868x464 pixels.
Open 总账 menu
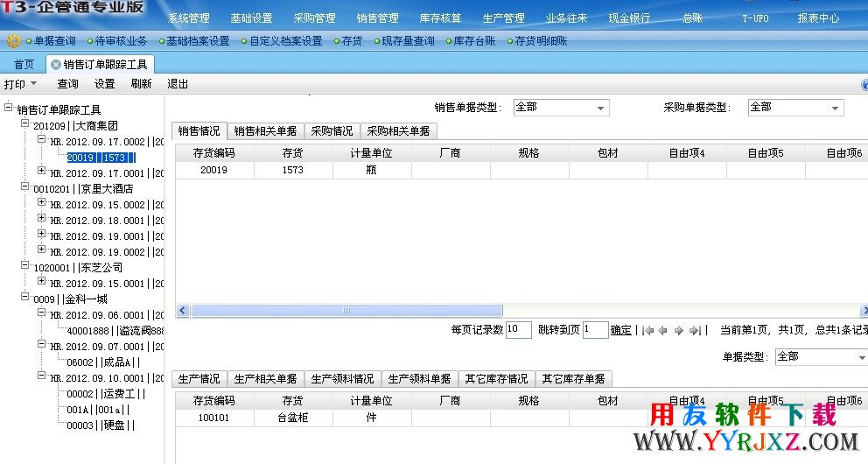[692, 18]
